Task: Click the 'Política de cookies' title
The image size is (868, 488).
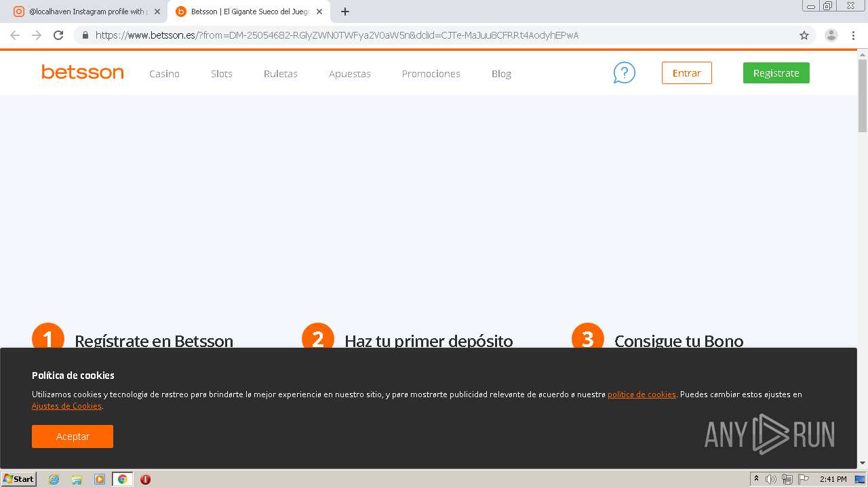Action: (x=73, y=375)
